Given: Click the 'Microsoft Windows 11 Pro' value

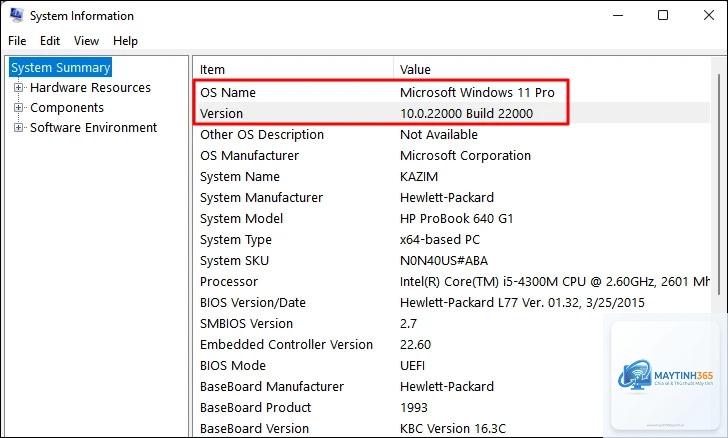Looking at the screenshot, I should tap(477, 92).
